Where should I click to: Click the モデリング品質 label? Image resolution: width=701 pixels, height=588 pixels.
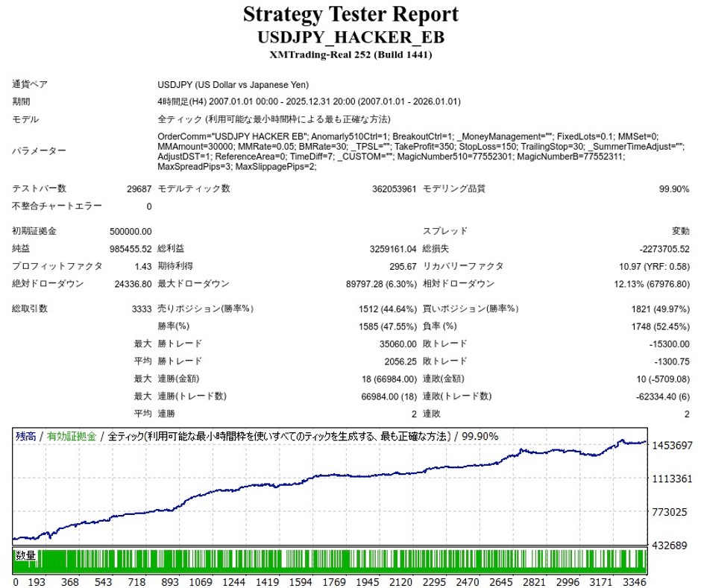pyautogui.click(x=454, y=189)
